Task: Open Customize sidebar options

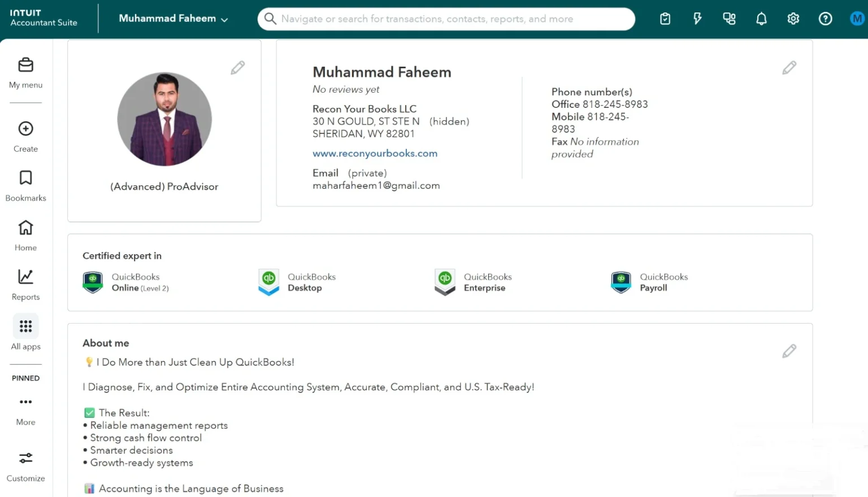Action: point(25,458)
